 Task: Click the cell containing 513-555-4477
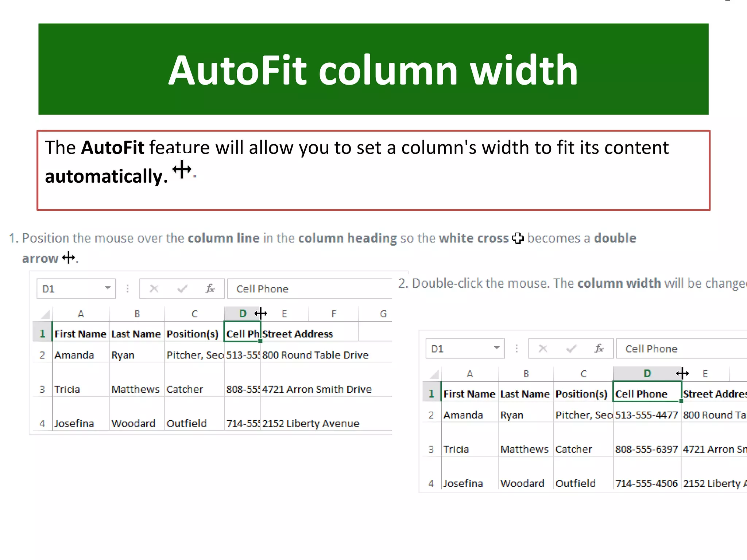[646, 415]
